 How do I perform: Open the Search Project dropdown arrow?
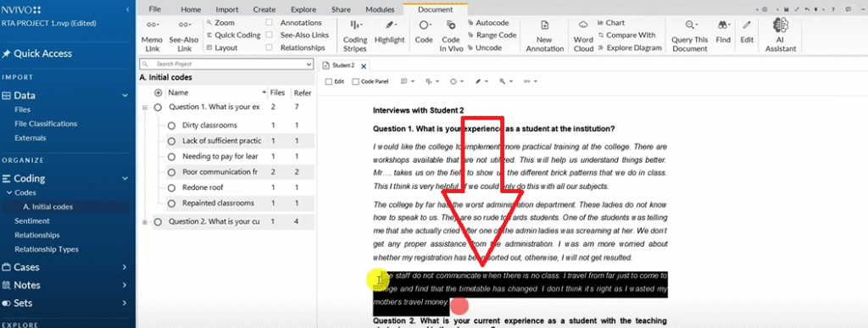pyautogui.click(x=309, y=64)
